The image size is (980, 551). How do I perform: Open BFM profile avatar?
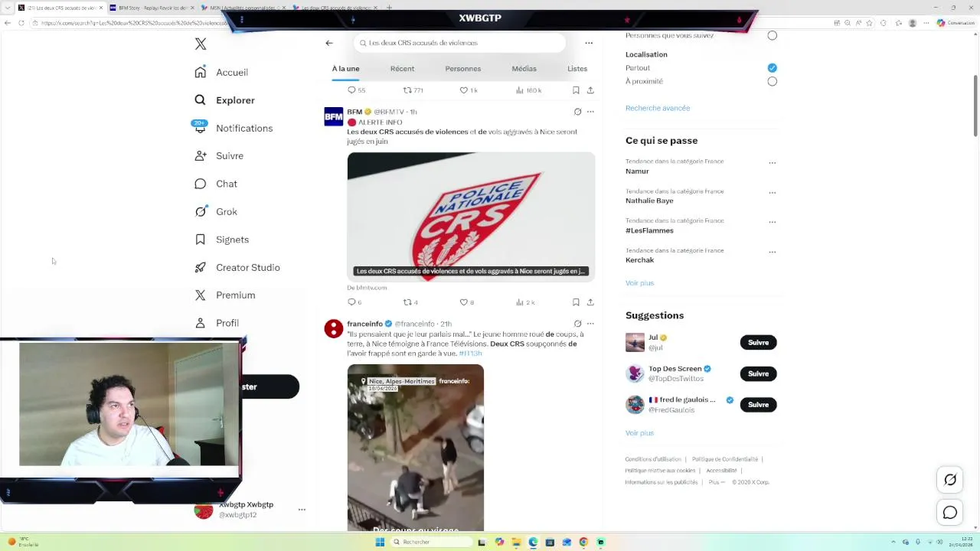pos(334,116)
